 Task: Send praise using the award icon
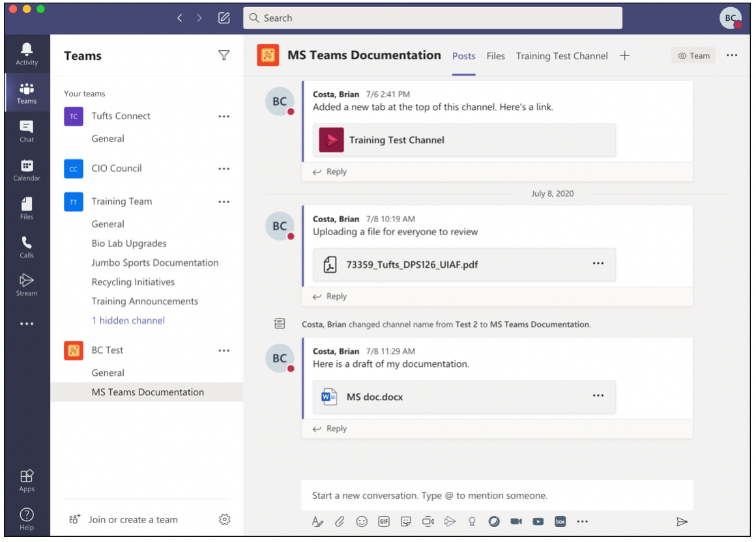471,521
